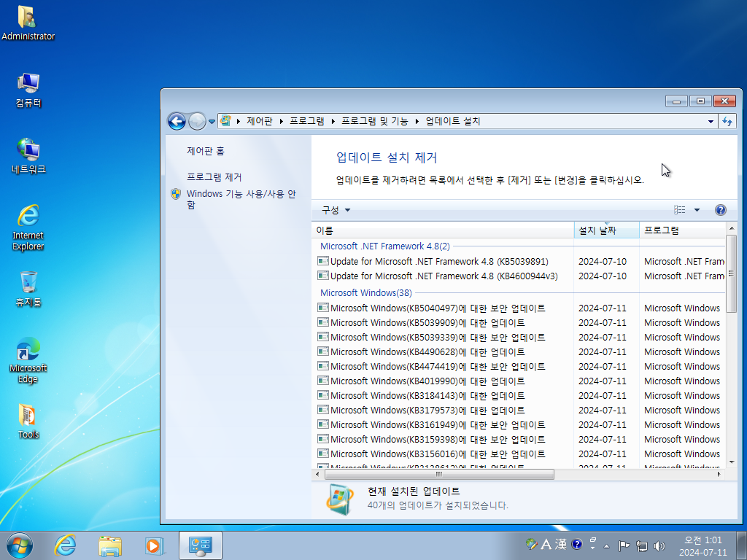Select security update KB3159398

[x=521, y=440]
